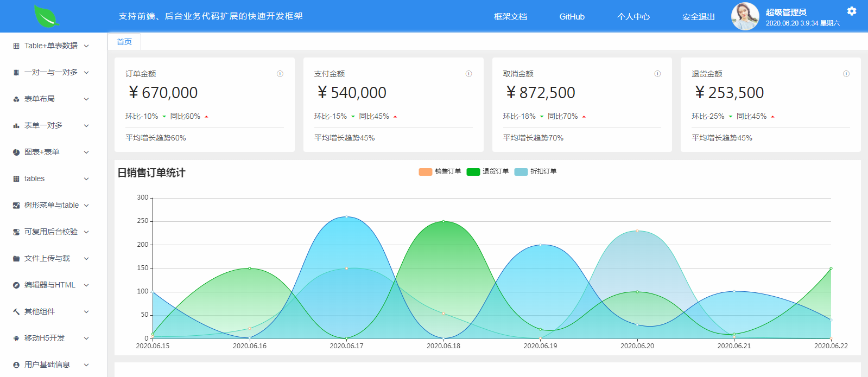Toggle 销售订单 series in chart legend
The height and width of the screenshot is (377, 868).
click(x=440, y=172)
